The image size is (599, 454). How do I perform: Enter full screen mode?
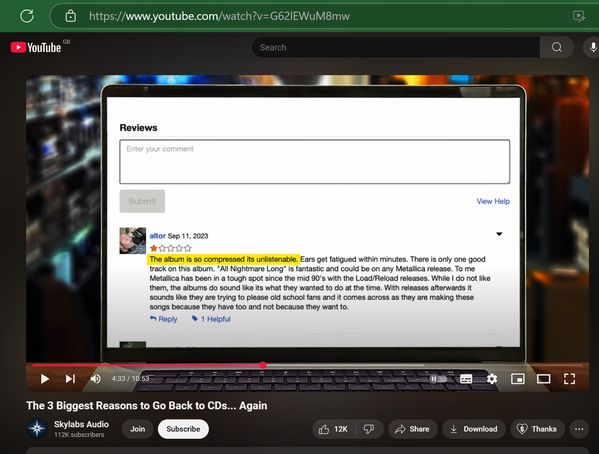[569, 379]
